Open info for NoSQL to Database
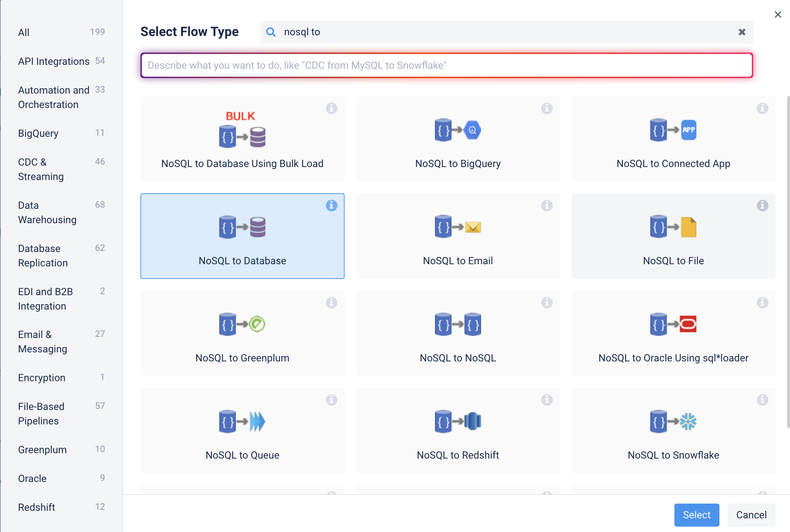Image resolution: width=790 pixels, height=532 pixels. [331, 206]
